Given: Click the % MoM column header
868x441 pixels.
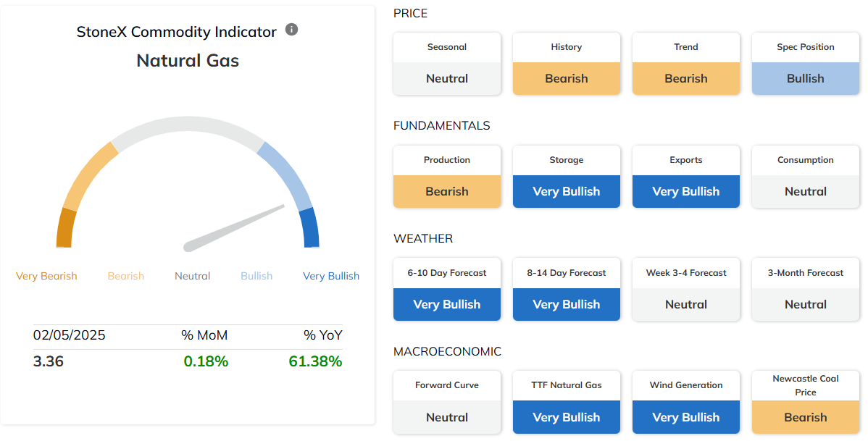Looking at the screenshot, I should (204, 335).
